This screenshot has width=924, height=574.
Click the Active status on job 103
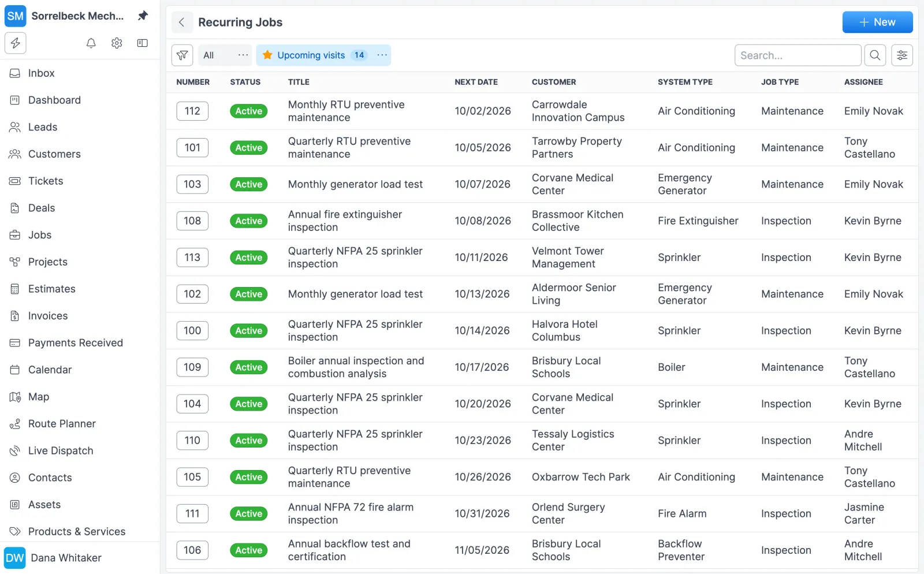point(249,185)
